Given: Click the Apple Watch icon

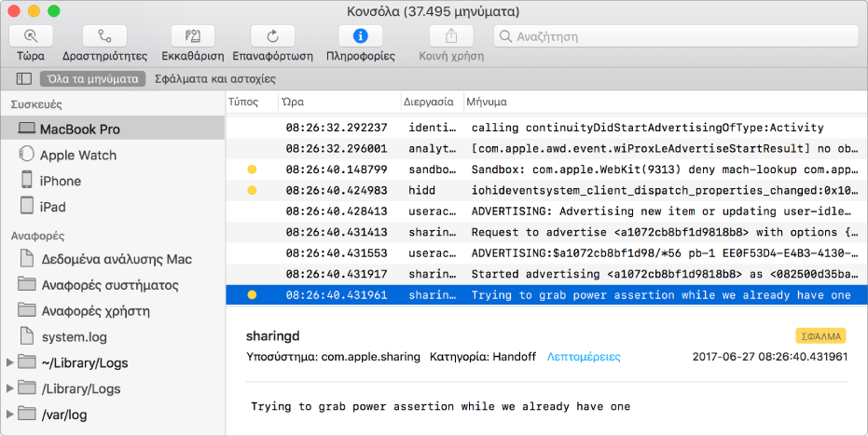Looking at the screenshot, I should tap(26, 154).
